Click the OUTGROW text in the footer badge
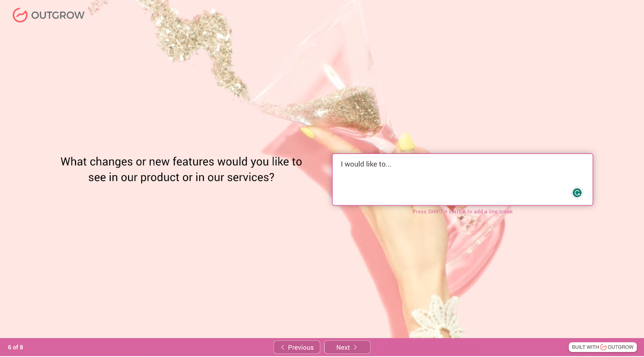644x357 pixels. tap(620, 347)
